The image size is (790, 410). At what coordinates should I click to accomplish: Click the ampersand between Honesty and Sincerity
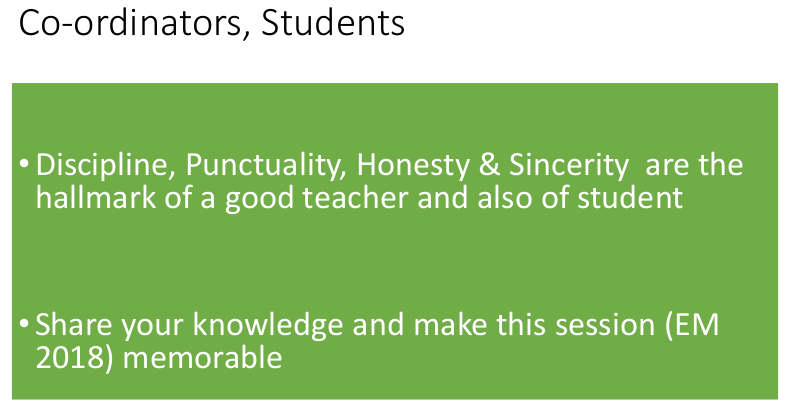click(x=483, y=165)
